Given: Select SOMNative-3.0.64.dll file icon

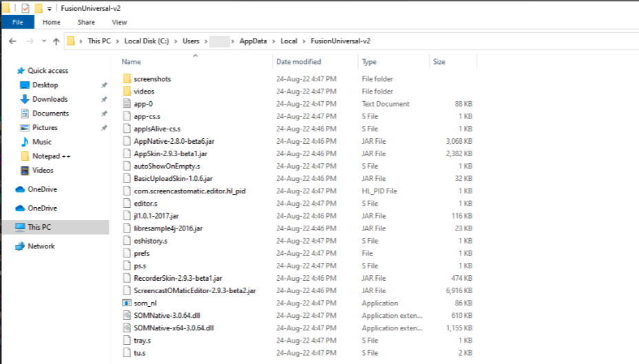Looking at the screenshot, I should 127,316.
